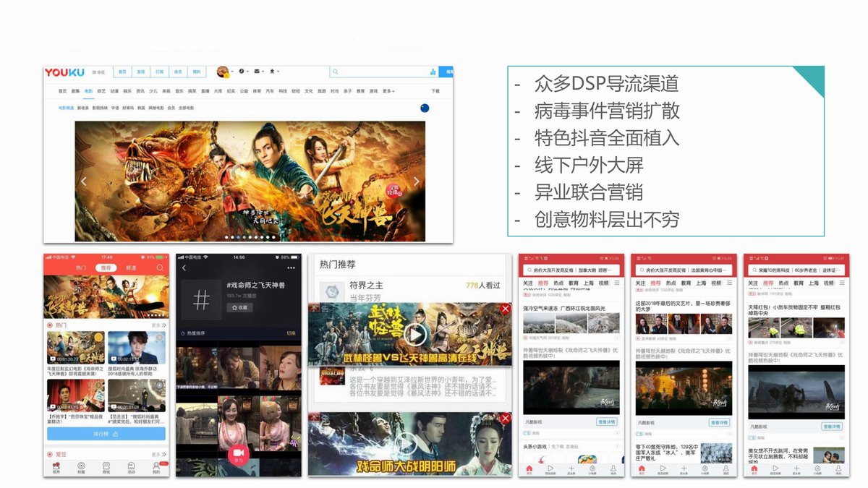Open the 热点 tab in first Toutiao screen
This screenshot has width=868, height=488.
coord(558,283)
